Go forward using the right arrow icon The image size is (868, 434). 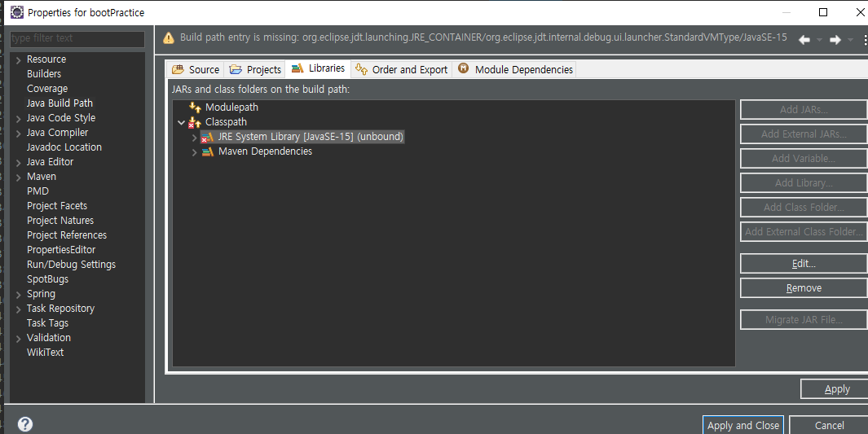tap(835, 40)
